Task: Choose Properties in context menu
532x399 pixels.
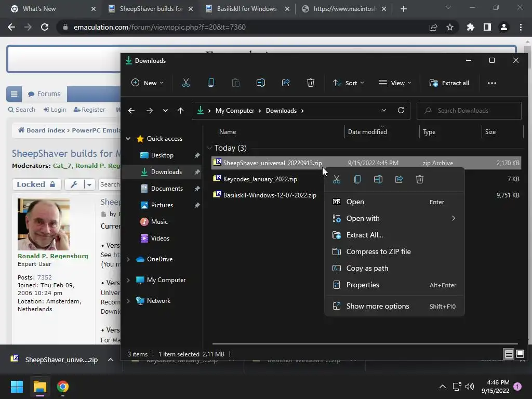Action: [394, 285]
